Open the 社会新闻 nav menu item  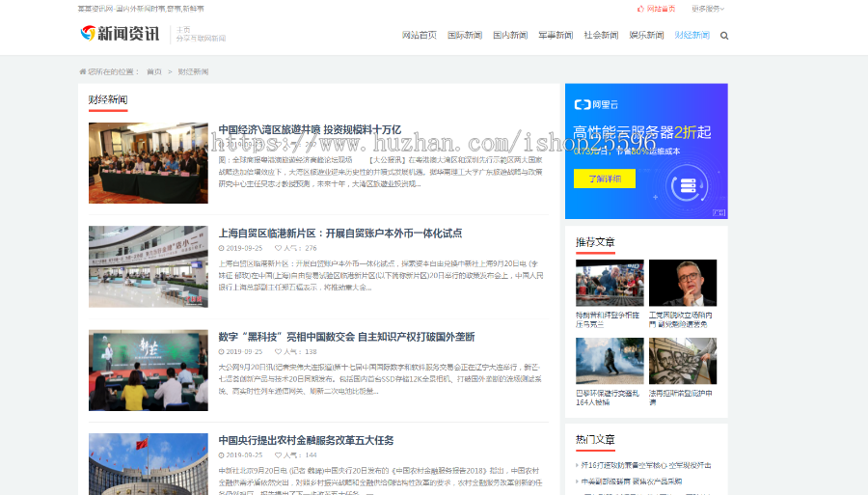[601, 36]
